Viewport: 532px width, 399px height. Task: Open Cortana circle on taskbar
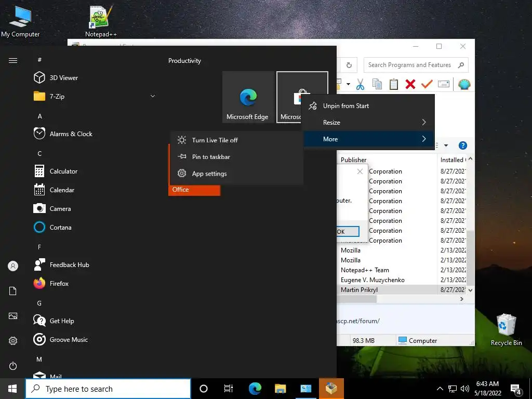204,389
